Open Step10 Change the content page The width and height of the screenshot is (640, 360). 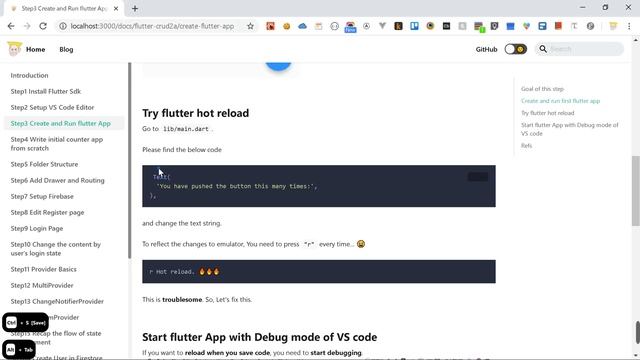click(56, 249)
